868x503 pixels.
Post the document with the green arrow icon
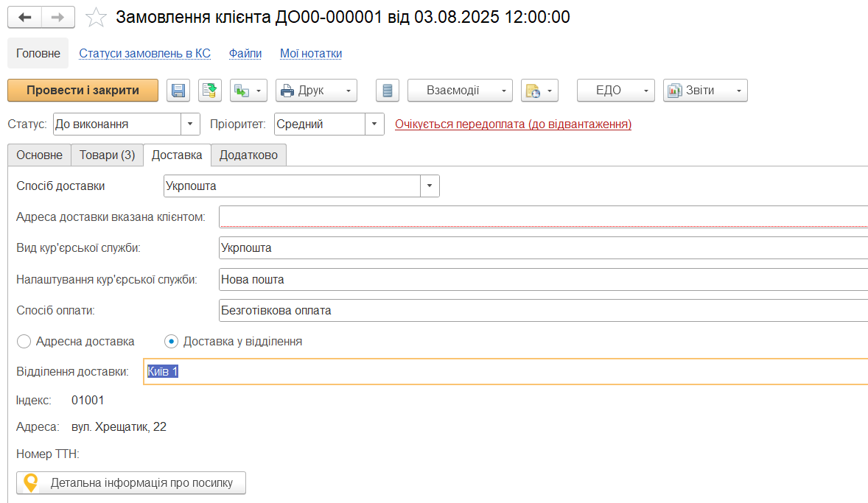point(210,90)
